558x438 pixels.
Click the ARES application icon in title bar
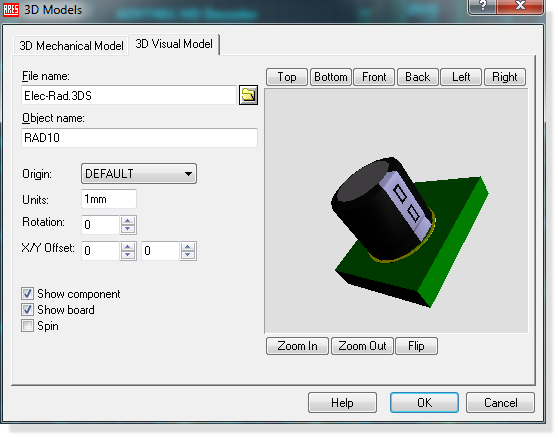[x=11, y=9]
